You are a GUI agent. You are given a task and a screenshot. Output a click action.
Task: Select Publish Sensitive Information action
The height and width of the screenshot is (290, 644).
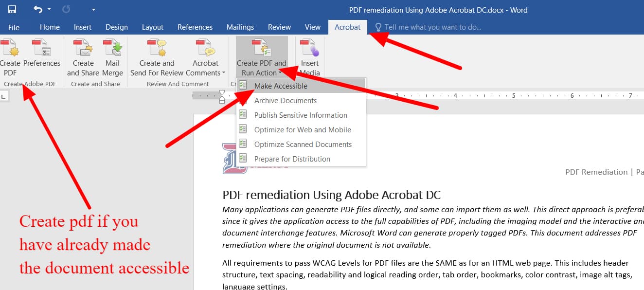pos(301,115)
